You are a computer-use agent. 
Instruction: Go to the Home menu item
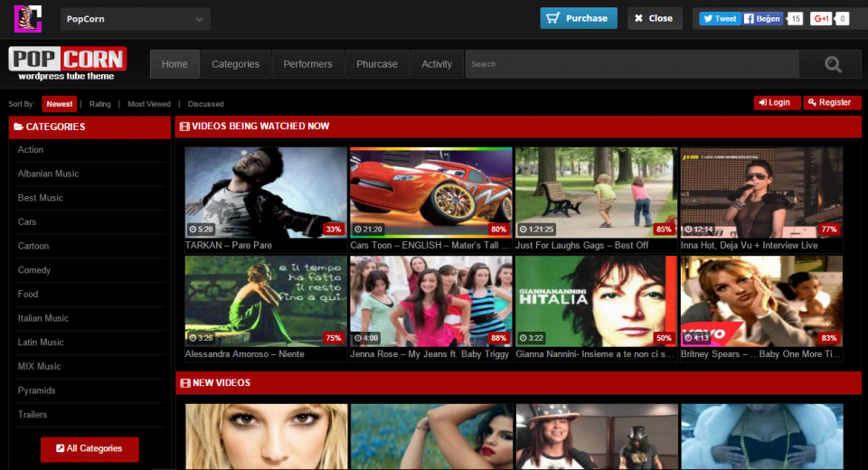175,64
